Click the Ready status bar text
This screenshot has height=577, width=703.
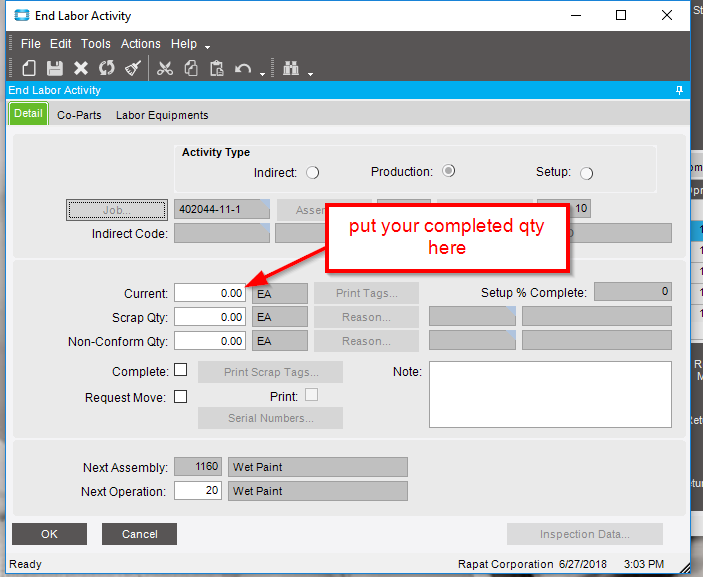pos(25,564)
